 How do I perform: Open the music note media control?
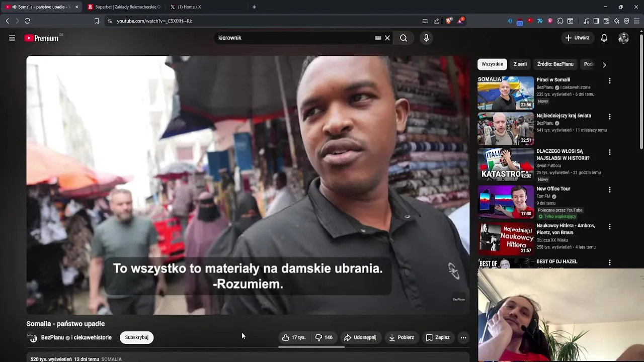(586, 21)
